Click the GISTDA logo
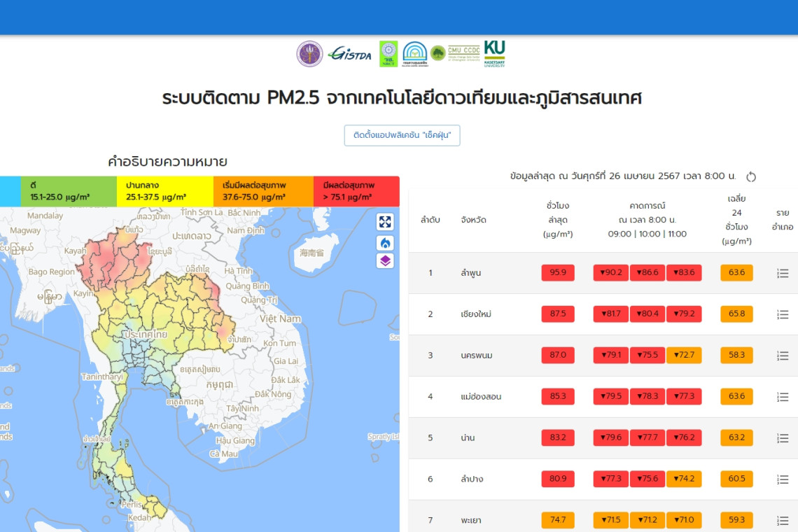This screenshot has width=798, height=532. (x=350, y=54)
